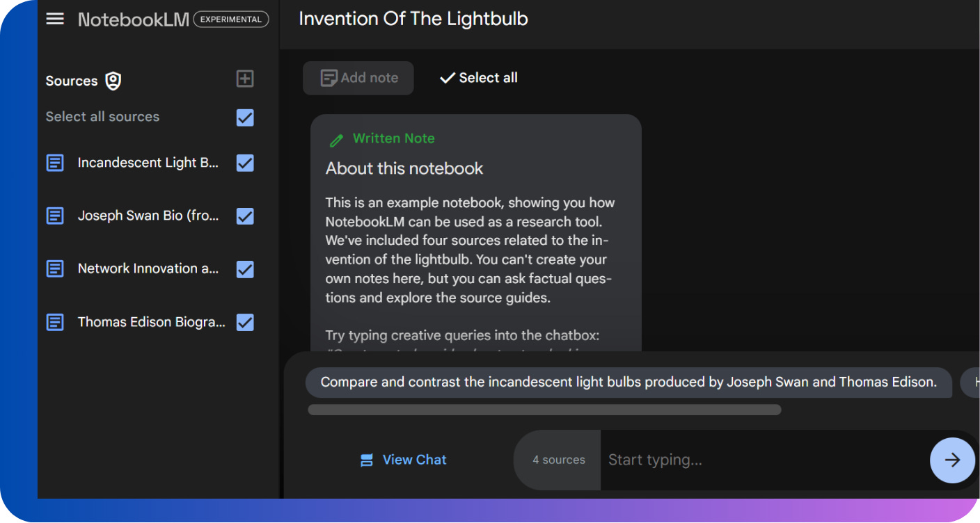
Task: Open the Joseph Swan Bio (fro... source
Action: [x=148, y=216]
